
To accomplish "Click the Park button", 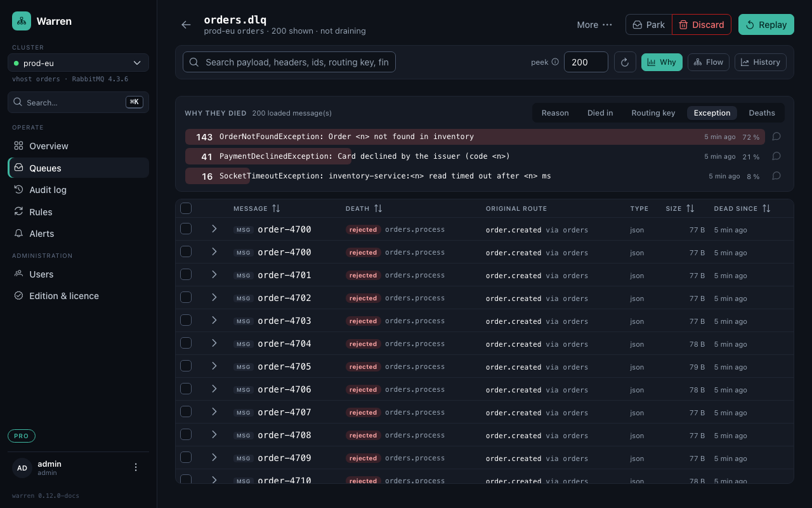I will pyautogui.click(x=649, y=25).
